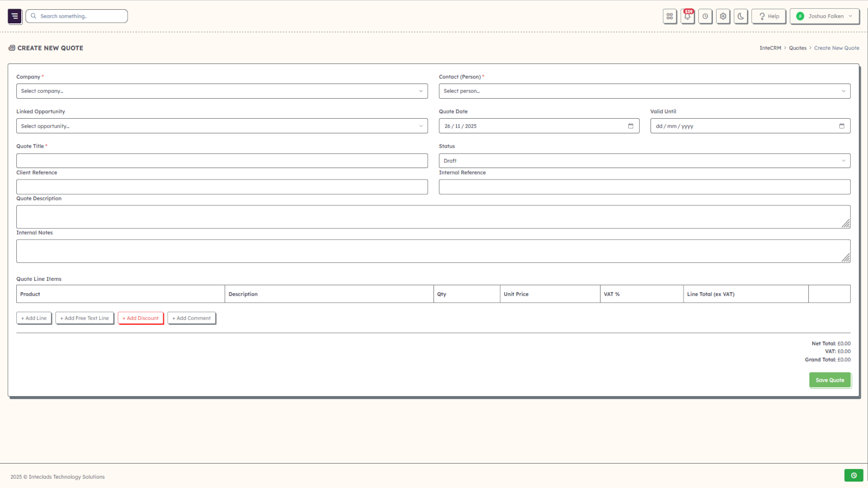Open the Quote Date calendar picker
This screenshot has height=488, width=868.
pos(630,126)
